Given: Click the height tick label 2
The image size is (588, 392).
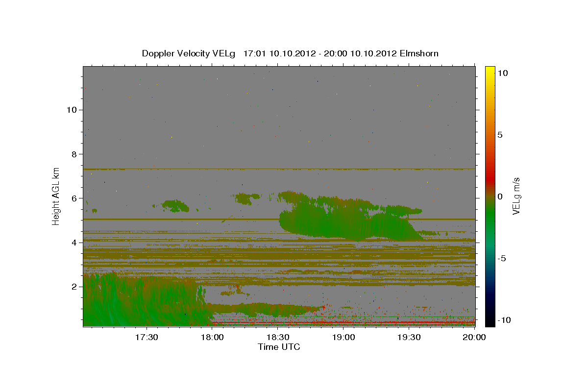Looking at the screenshot, I should (73, 286).
